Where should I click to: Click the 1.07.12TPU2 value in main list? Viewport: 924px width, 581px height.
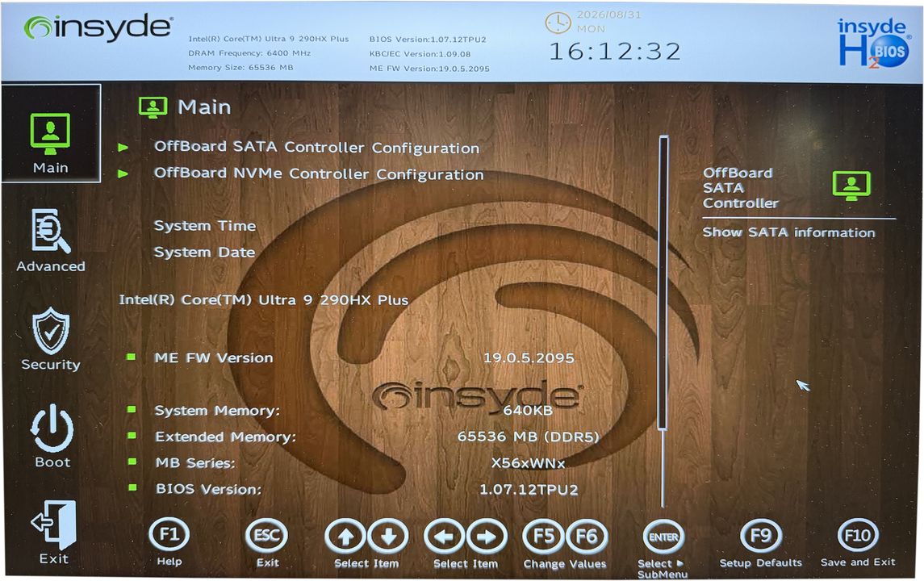pos(529,490)
